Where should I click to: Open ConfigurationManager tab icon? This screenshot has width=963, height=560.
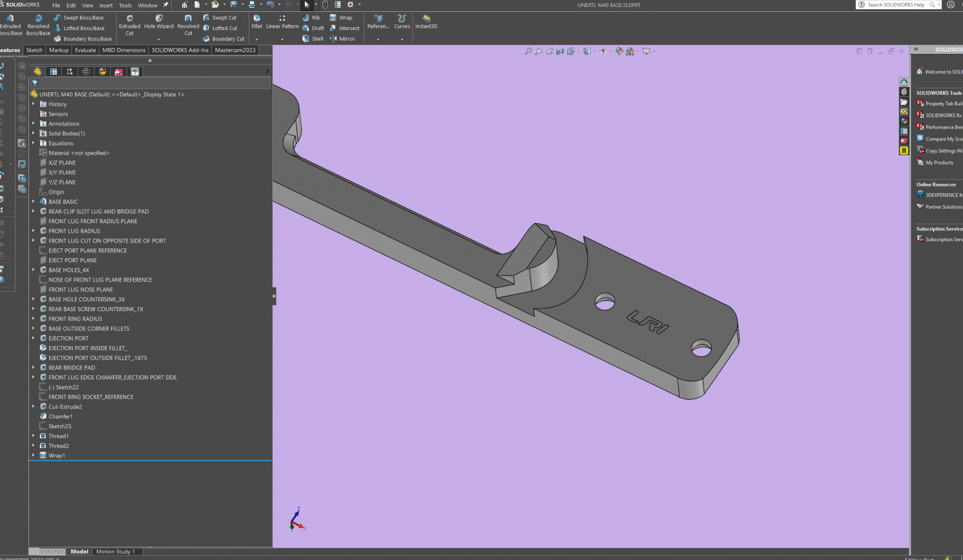70,71
